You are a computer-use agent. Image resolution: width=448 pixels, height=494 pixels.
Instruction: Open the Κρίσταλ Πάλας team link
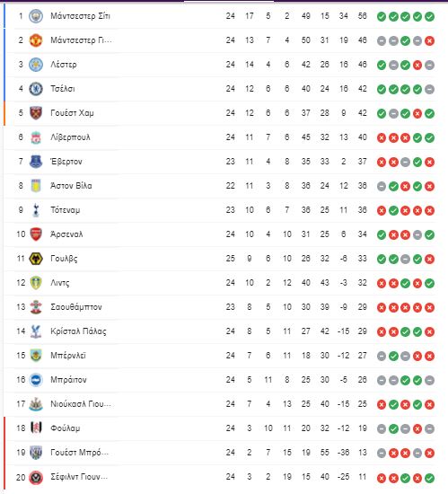click(78, 331)
